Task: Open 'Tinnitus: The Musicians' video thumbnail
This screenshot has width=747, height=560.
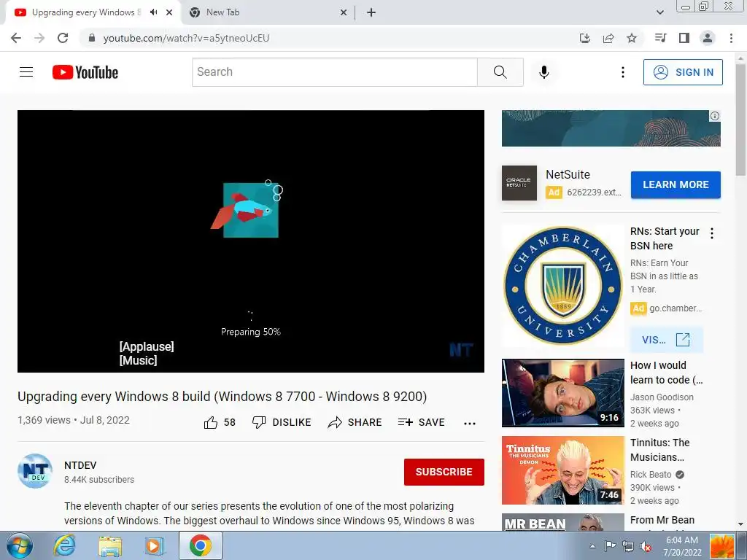Action: [x=562, y=470]
